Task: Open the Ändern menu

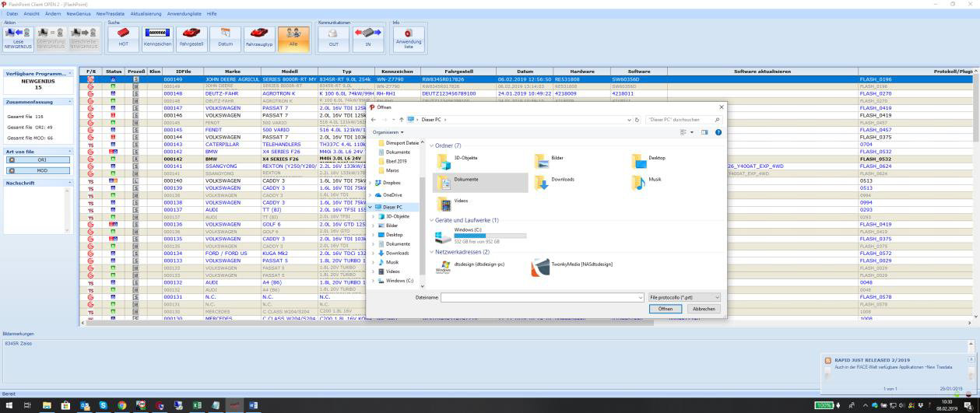Action: (x=53, y=14)
